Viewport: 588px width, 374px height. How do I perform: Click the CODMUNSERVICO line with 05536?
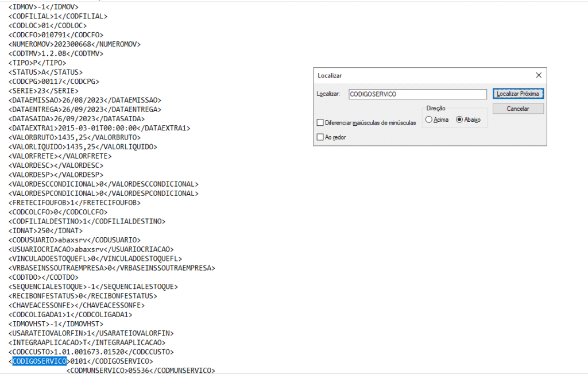coord(141,371)
